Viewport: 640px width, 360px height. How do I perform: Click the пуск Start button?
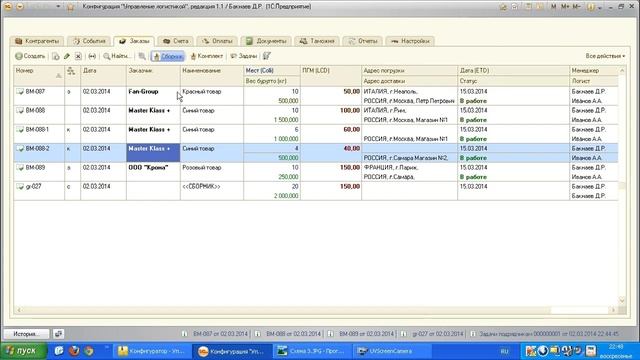tap(23, 351)
